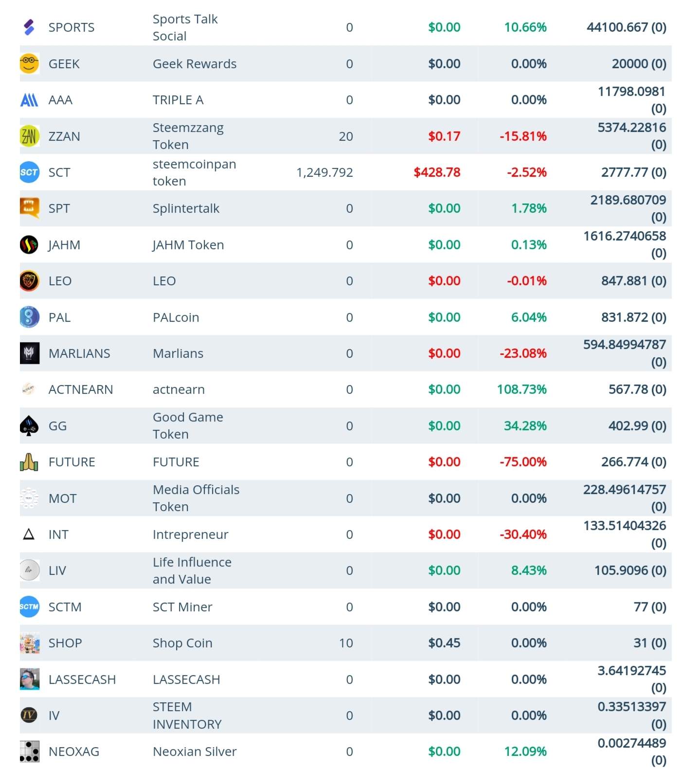Select the SCT price $428.78

pos(437,172)
